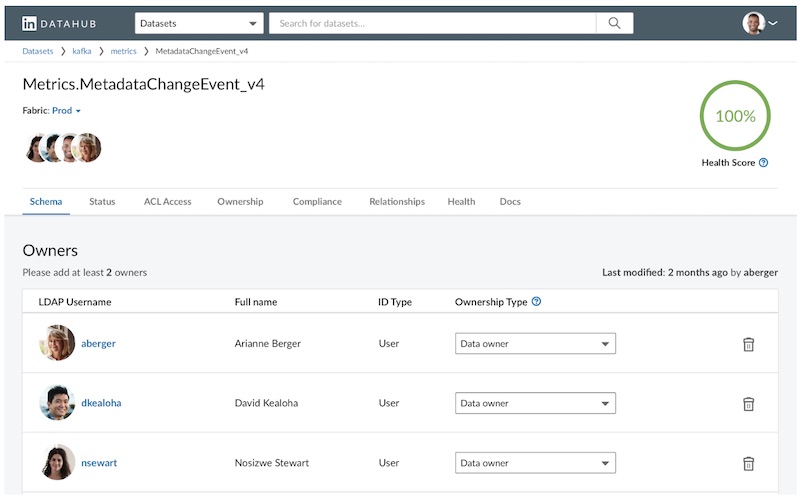Click the Health Score help icon
The height and width of the screenshot is (499, 800).
764,162
